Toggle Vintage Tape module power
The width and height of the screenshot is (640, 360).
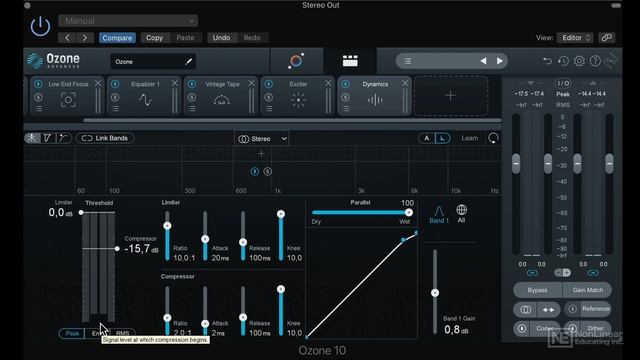point(192,84)
